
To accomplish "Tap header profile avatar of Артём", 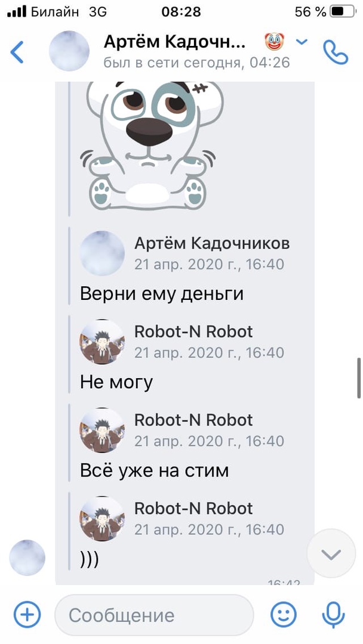I will (x=69, y=51).
